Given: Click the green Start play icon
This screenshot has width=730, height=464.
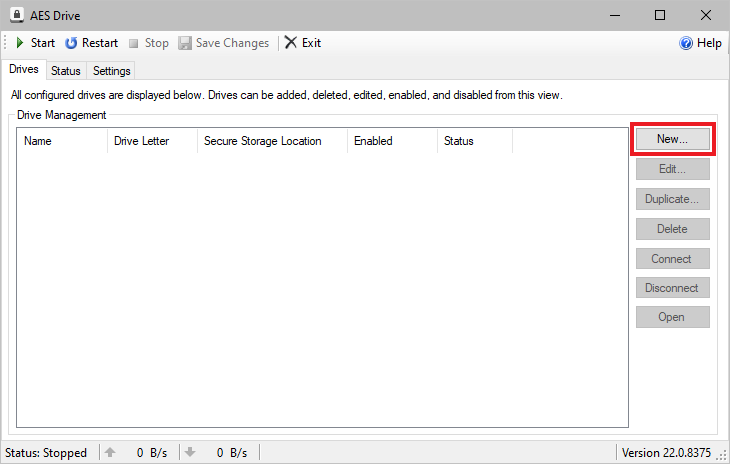Looking at the screenshot, I should click(20, 43).
